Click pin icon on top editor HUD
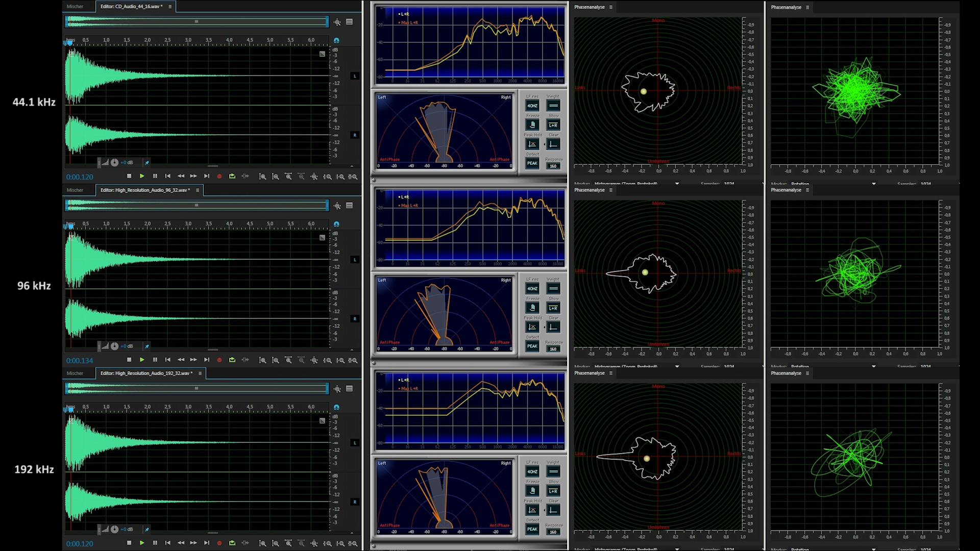Screen dimensions: 980x551 (147, 163)
